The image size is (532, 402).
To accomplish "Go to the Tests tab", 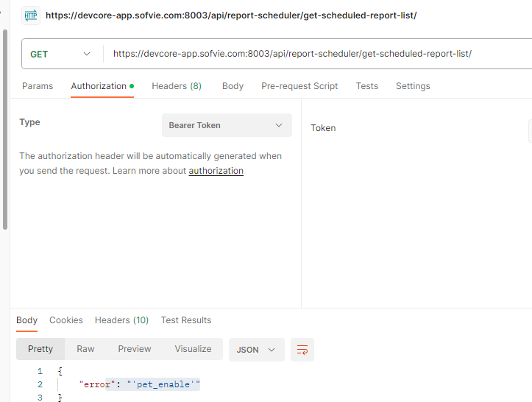I will coord(366,86).
